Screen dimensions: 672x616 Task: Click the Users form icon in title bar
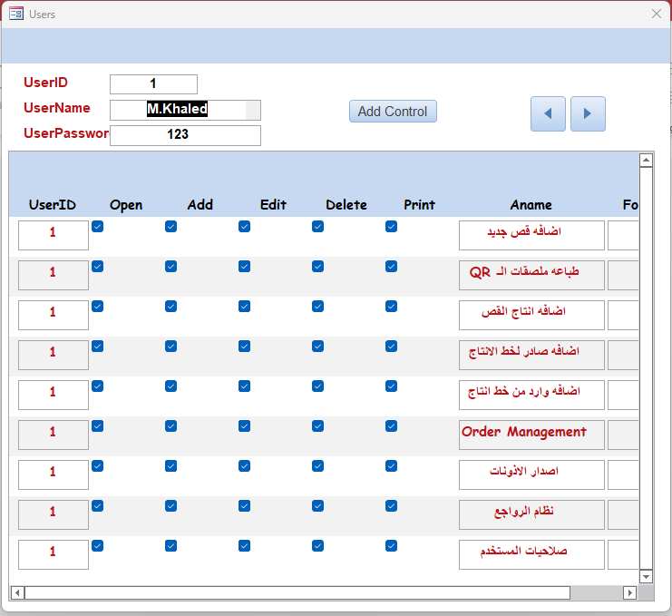[x=16, y=14]
